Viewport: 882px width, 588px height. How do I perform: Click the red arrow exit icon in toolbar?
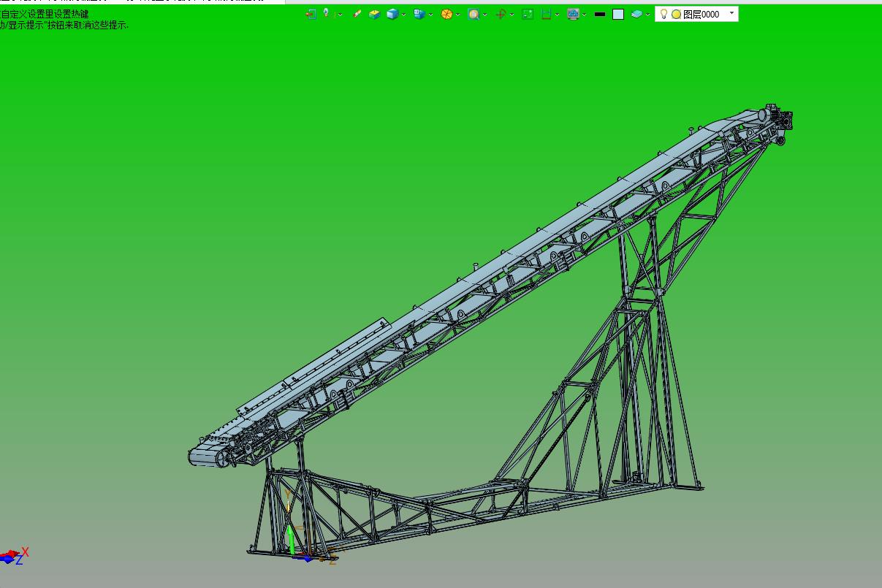pyautogui.click(x=311, y=14)
